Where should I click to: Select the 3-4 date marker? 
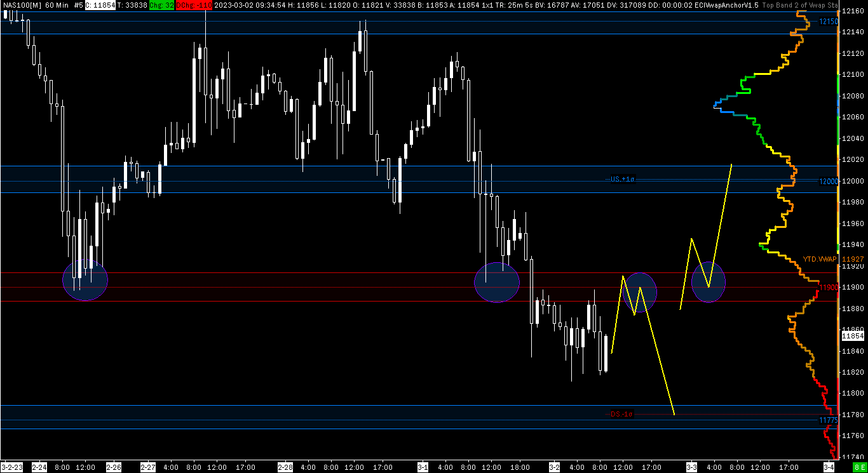[829, 467]
